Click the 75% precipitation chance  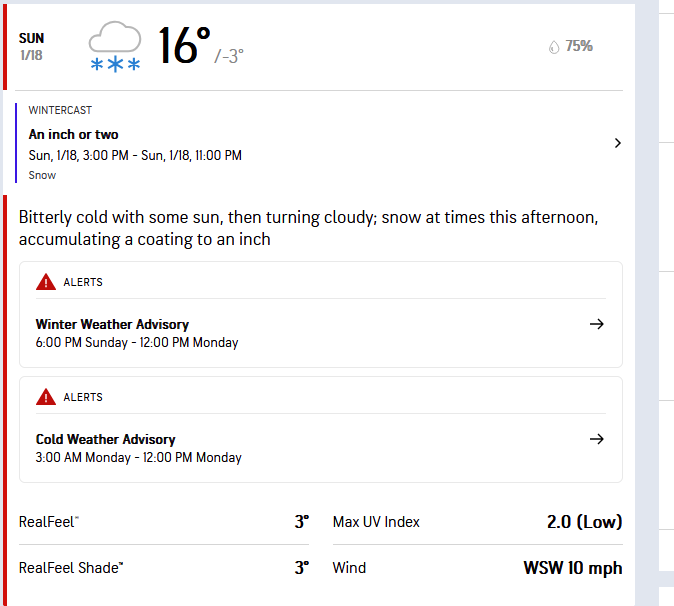pyautogui.click(x=579, y=46)
